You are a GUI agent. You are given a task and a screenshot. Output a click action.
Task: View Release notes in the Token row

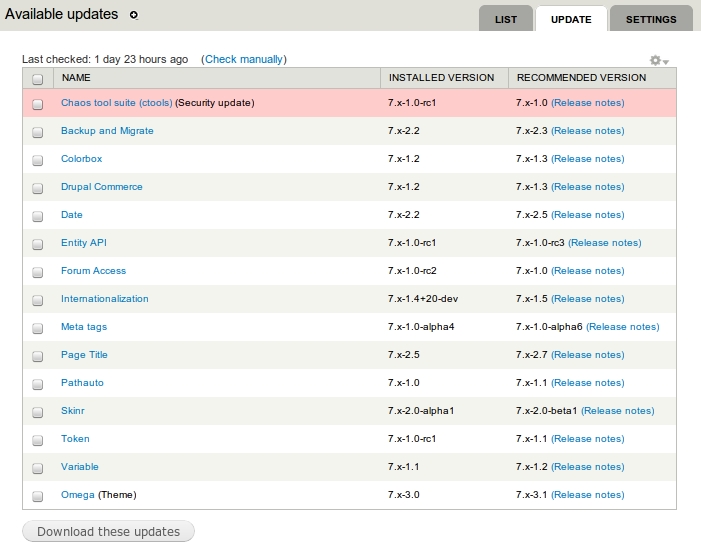pos(587,439)
